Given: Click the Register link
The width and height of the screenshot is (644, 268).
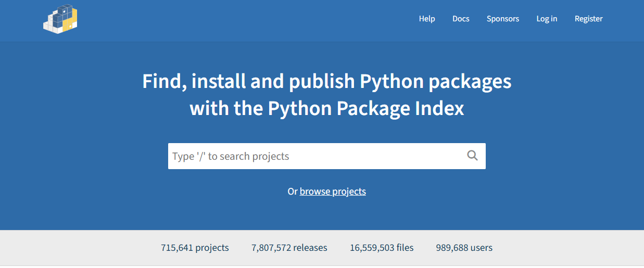Looking at the screenshot, I should pos(588,19).
